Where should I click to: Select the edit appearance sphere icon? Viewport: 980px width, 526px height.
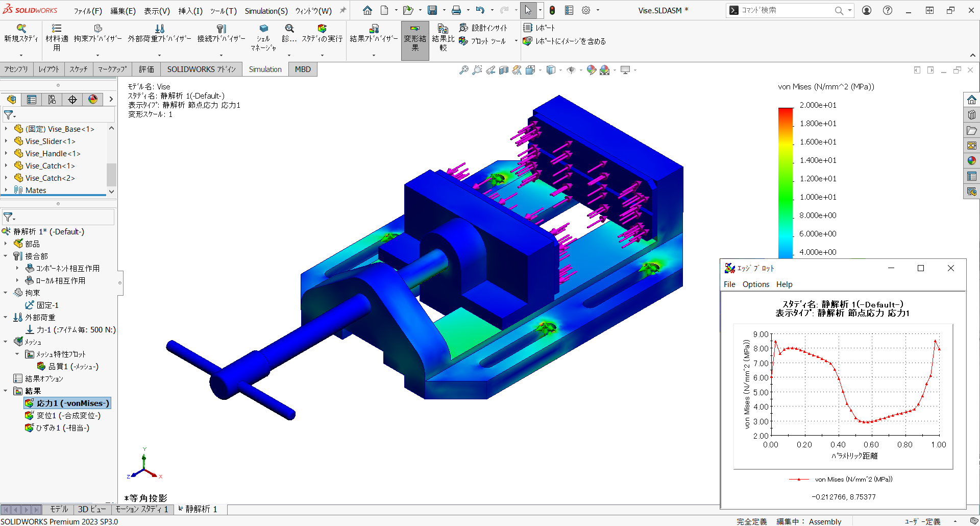(x=591, y=70)
